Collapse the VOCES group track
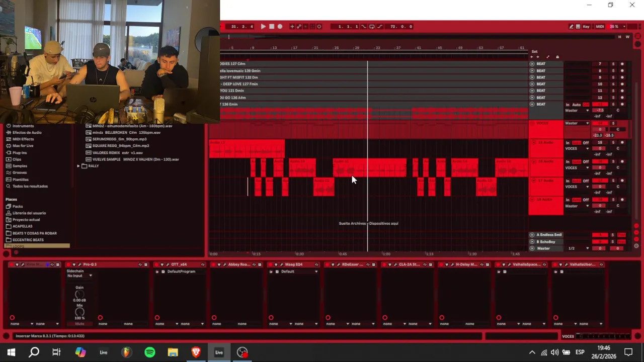This screenshot has width=644, height=362. pos(532,123)
